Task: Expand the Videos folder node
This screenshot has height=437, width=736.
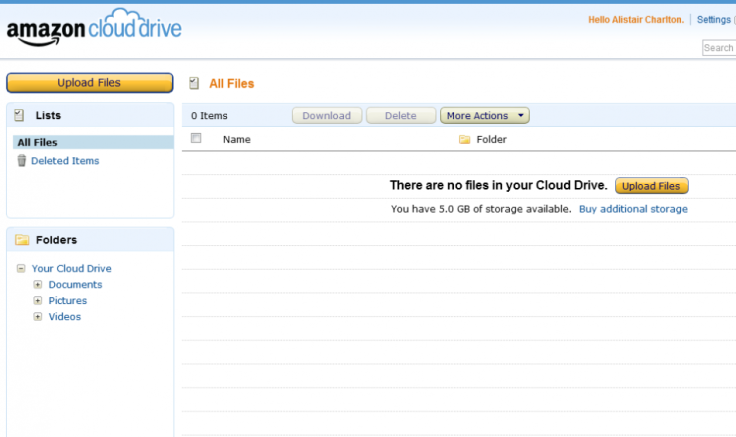Action: (38, 316)
